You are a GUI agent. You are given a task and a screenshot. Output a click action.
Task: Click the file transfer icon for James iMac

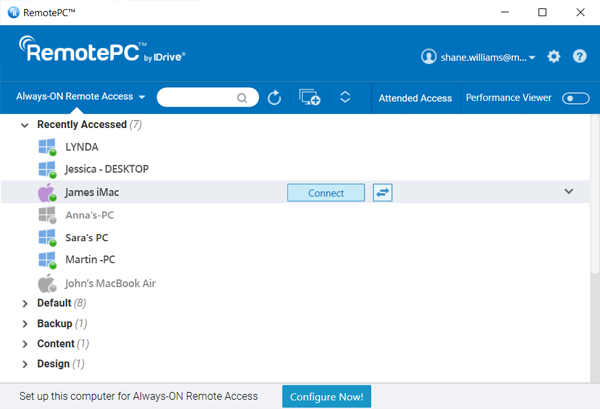[x=382, y=193]
